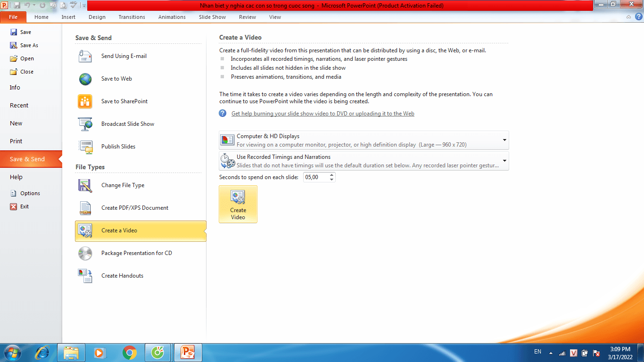Screen dimensions: 644x362
Task: Choose the Broadcast Slide Show icon
Action: point(85,124)
